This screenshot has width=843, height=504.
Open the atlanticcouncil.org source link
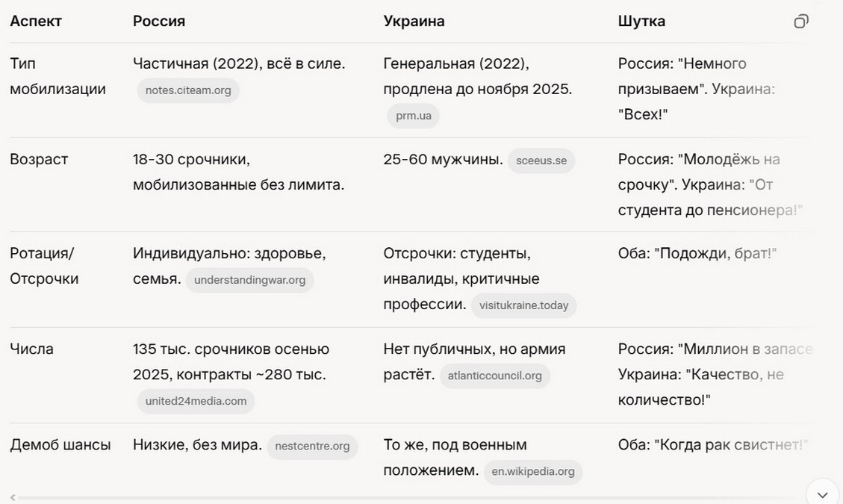(x=494, y=376)
